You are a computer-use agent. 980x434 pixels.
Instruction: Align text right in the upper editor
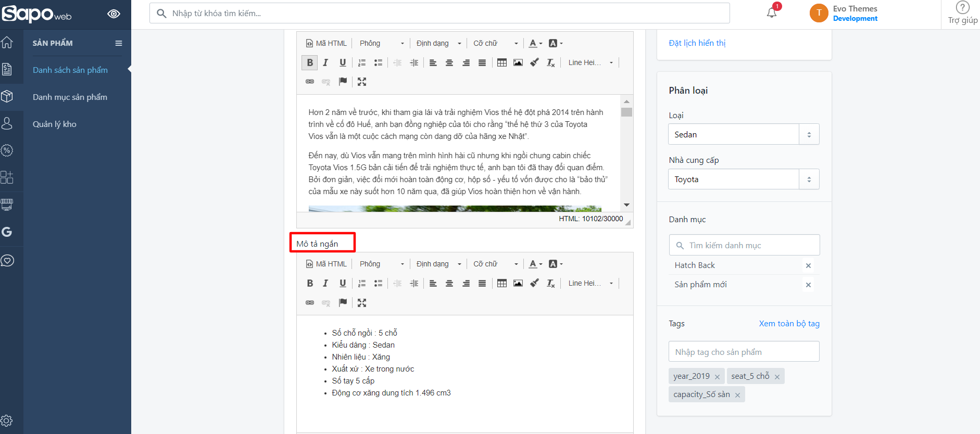(x=466, y=63)
